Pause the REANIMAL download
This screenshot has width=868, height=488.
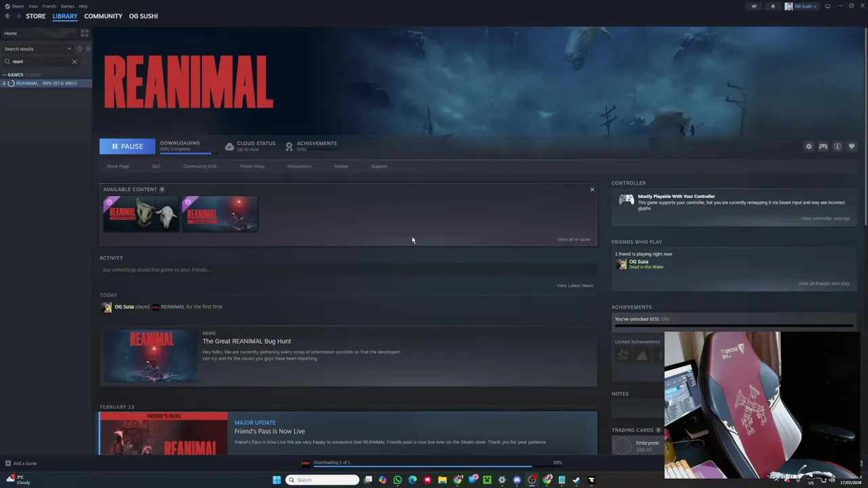click(x=127, y=146)
